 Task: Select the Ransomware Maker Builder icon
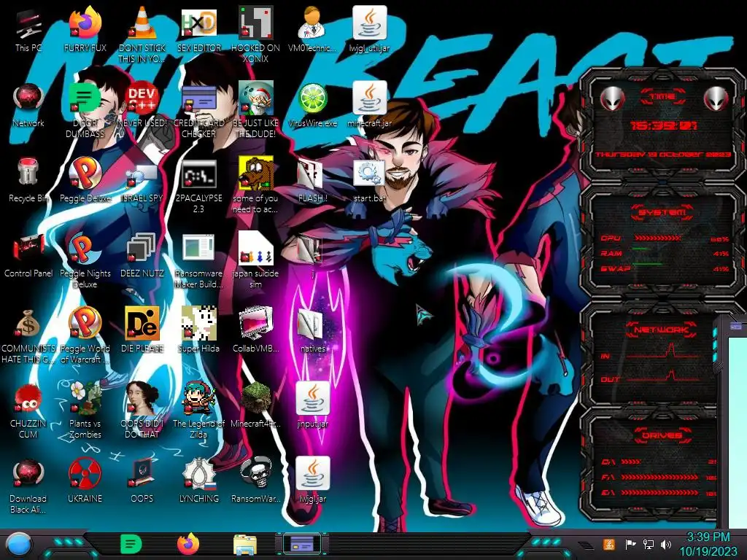[x=198, y=249]
